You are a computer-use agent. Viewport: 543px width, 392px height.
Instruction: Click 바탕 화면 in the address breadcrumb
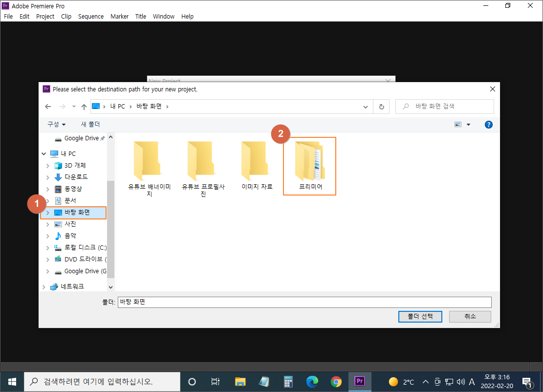149,107
